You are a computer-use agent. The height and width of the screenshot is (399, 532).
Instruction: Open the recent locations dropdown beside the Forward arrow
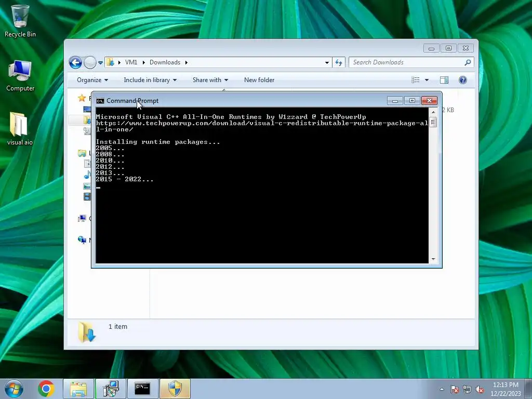100,63
